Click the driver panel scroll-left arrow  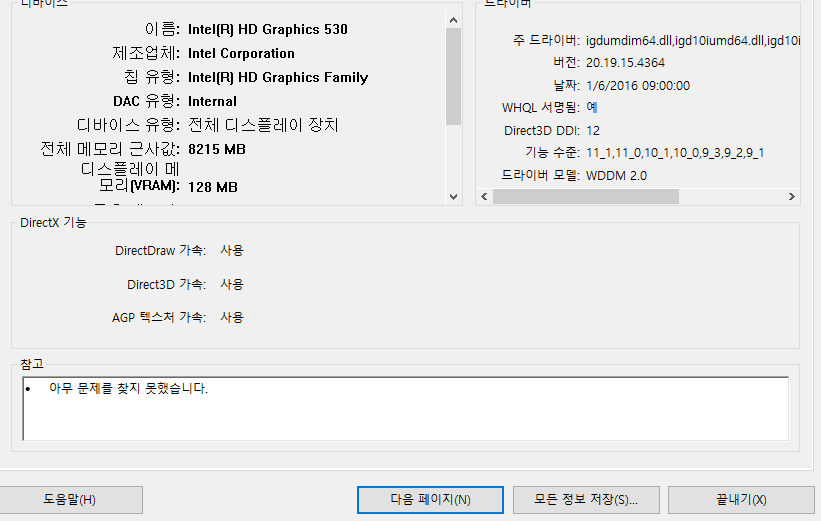484,196
